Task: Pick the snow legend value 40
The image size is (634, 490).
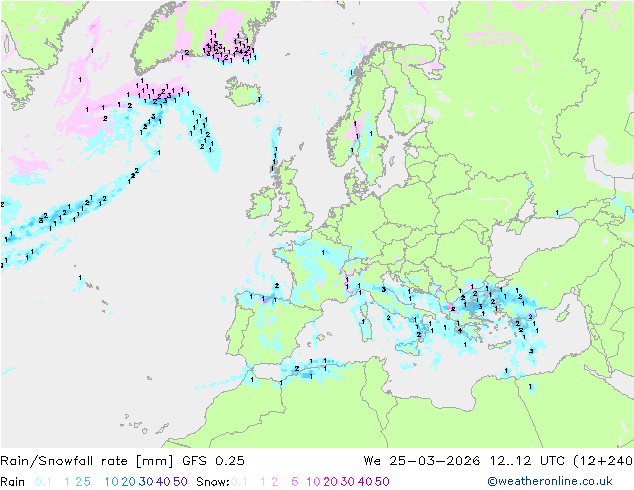Action: coord(365,482)
